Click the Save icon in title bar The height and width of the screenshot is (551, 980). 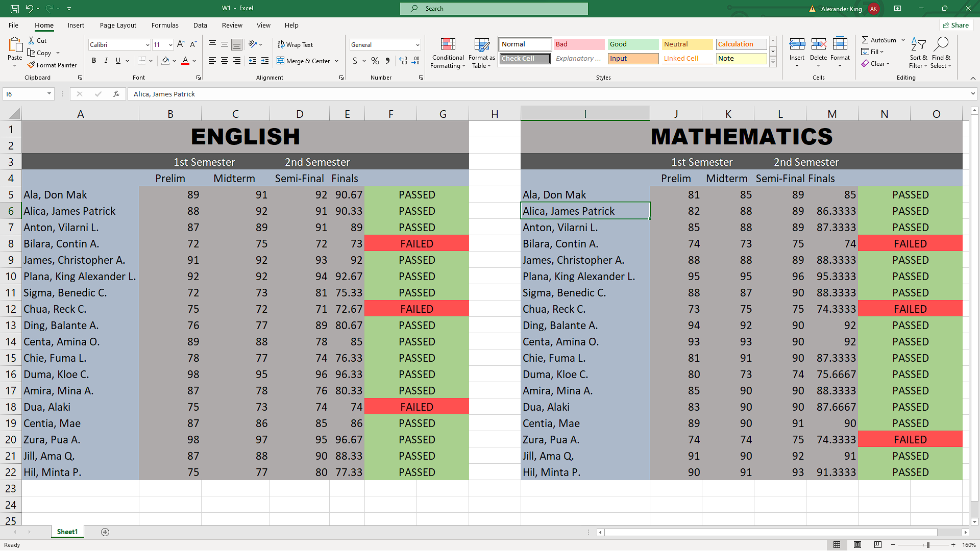(15, 9)
